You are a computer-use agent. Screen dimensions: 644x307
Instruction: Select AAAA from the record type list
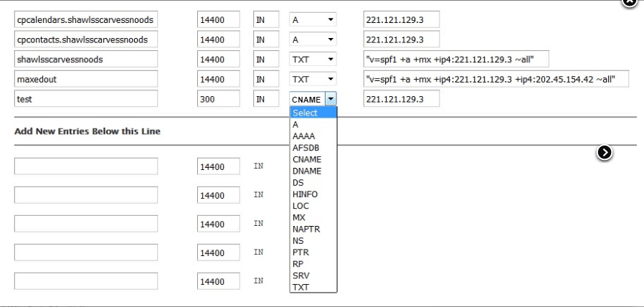[303, 136]
